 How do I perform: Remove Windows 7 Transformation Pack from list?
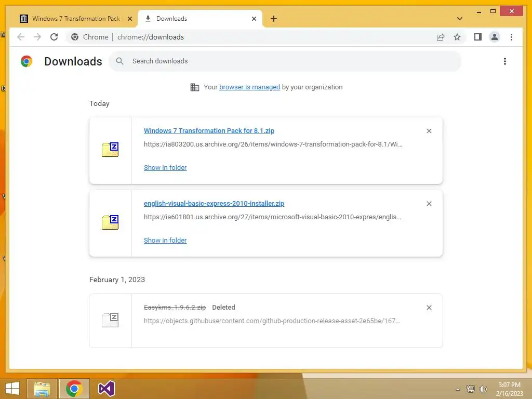pos(429,131)
